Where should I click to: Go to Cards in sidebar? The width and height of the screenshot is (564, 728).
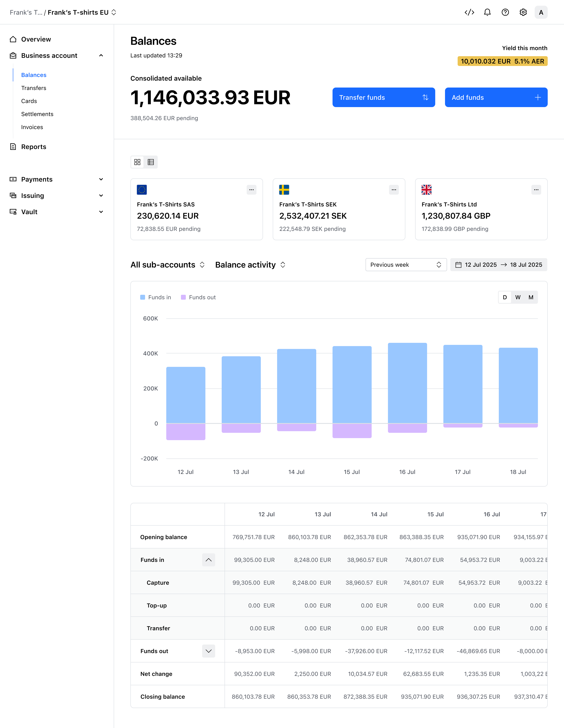point(29,101)
